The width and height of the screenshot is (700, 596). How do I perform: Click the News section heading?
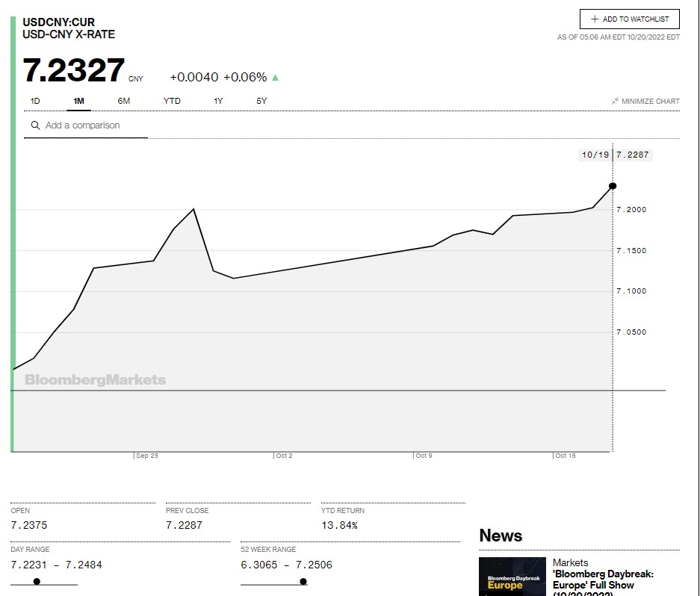click(501, 536)
